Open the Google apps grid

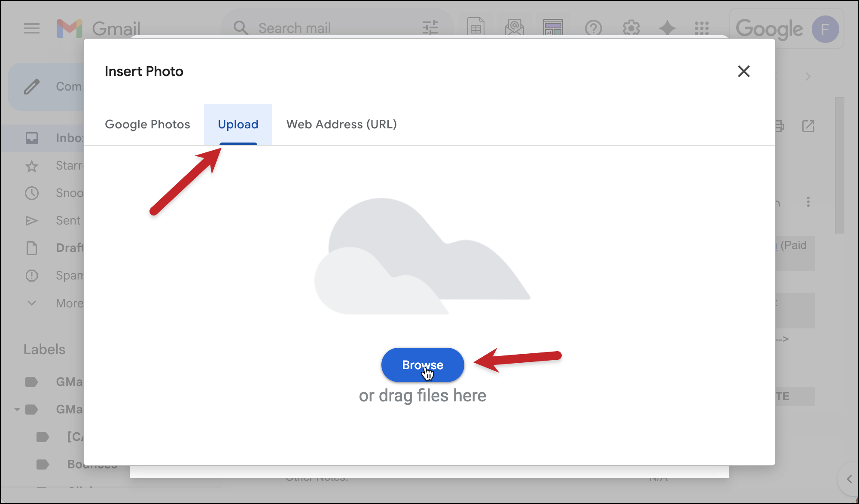point(702,28)
